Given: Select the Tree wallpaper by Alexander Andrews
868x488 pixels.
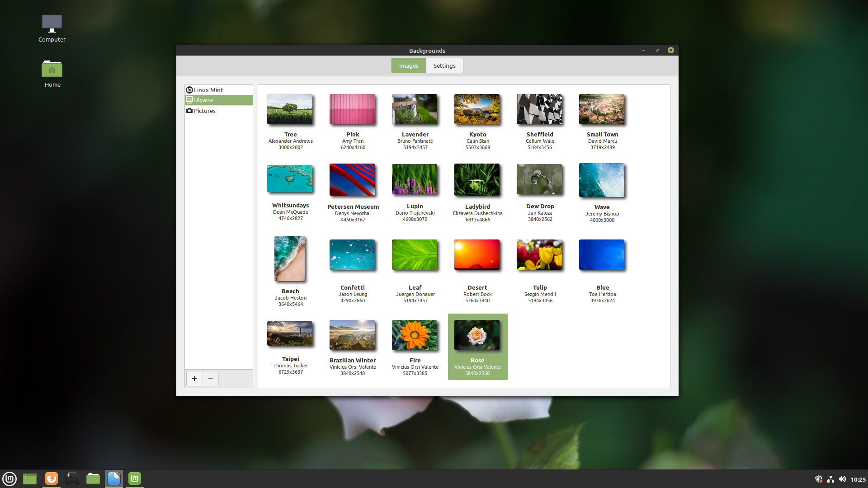Looking at the screenshot, I should (x=290, y=109).
